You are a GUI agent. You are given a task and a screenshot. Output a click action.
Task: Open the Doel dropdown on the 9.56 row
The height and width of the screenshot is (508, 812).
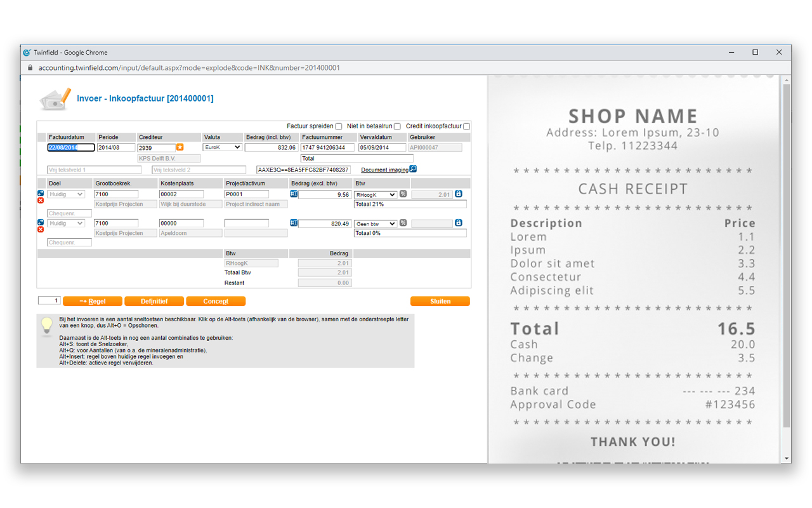(66, 194)
